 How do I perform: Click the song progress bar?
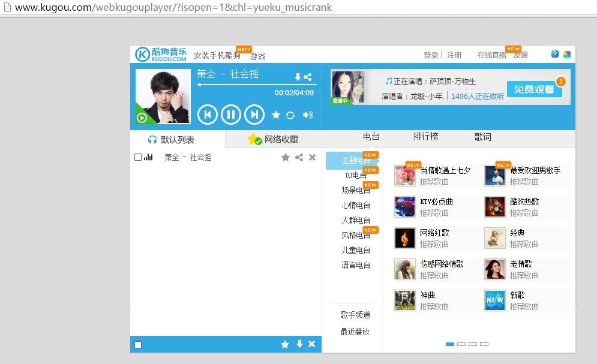pos(257,85)
